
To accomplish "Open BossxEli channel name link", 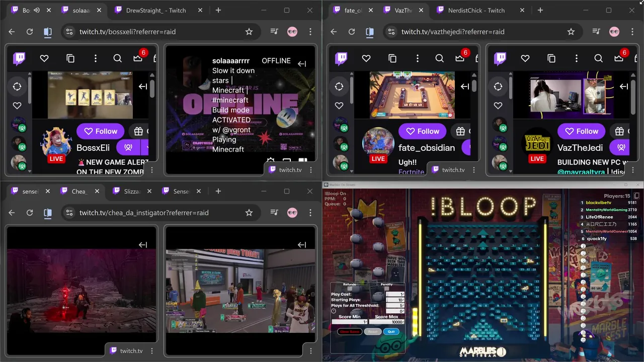I will (x=93, y=148).
